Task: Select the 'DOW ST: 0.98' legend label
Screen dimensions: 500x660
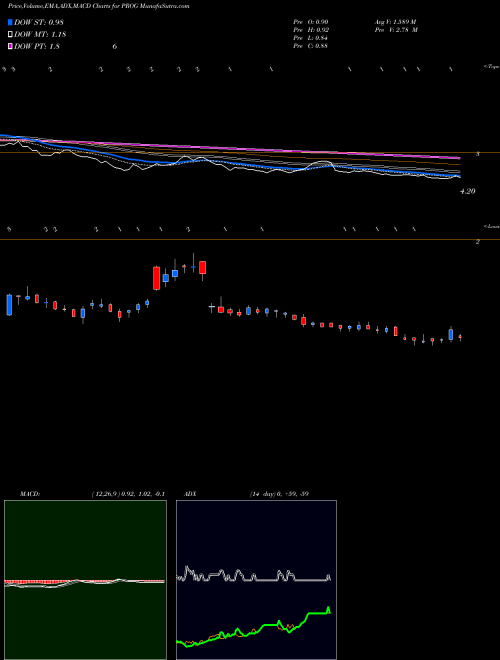Action: 39,22
